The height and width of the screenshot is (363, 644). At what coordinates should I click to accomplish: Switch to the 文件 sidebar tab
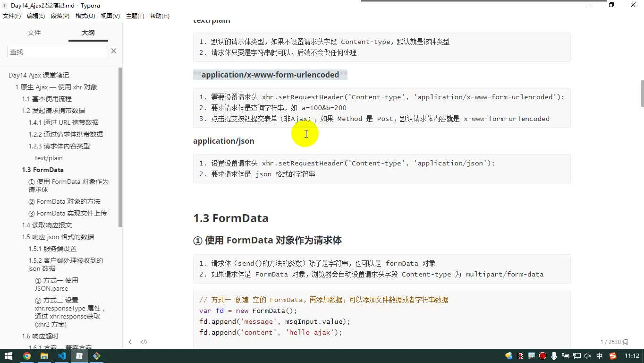(34, 33)
